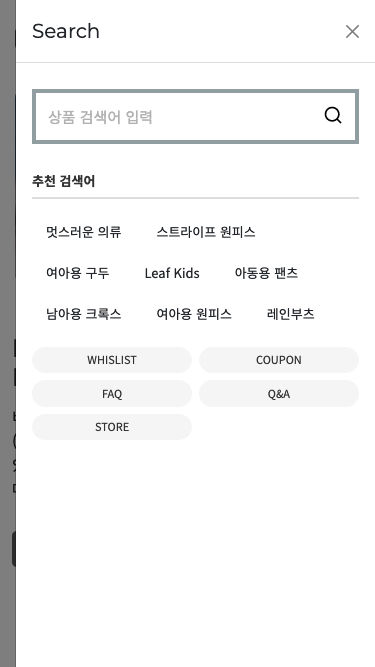Go to the FAQ button
The height and width of the screenshot is (667, 375).
(x=112, y=393)
